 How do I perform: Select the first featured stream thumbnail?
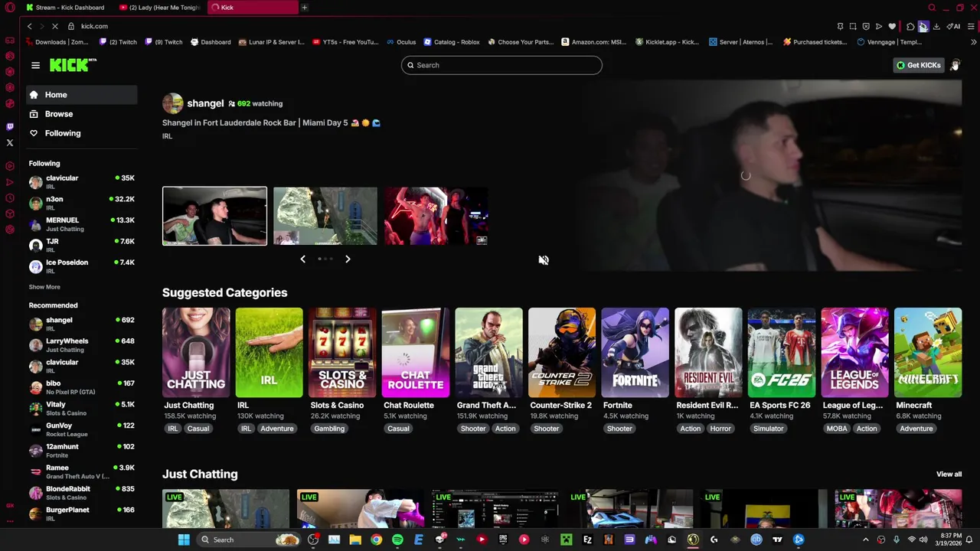[x=214, y=216]
